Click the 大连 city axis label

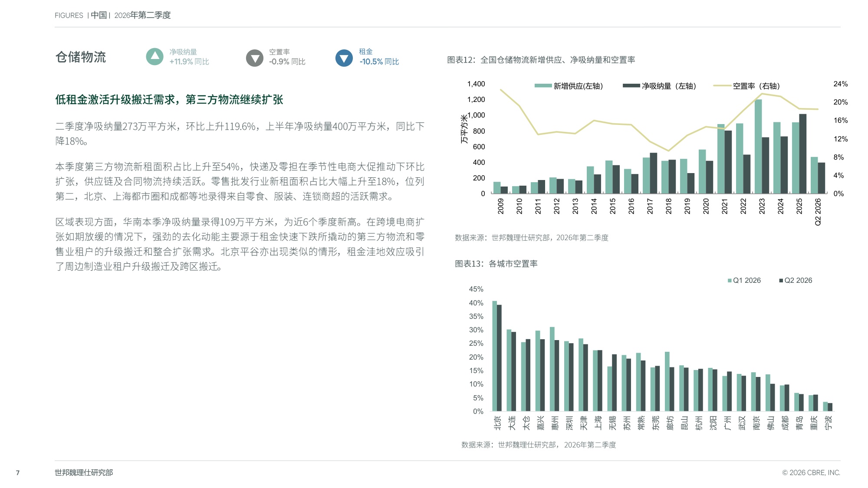[512, 422]
